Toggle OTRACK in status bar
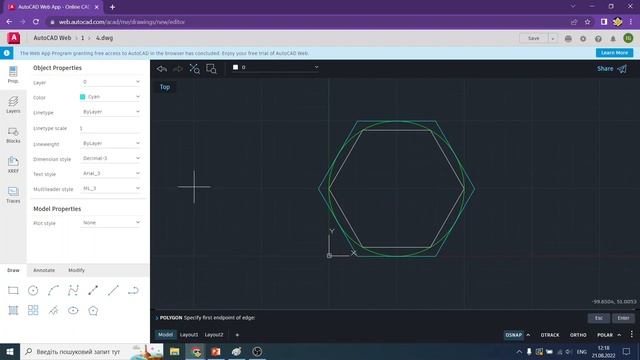This screenshot has width=640, height=360. [550, 335]
